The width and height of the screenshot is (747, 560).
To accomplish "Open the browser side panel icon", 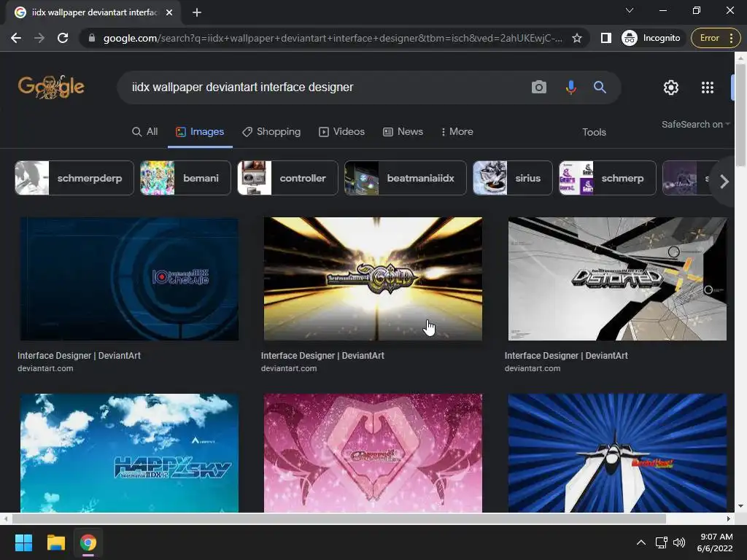I will point(605,38).
